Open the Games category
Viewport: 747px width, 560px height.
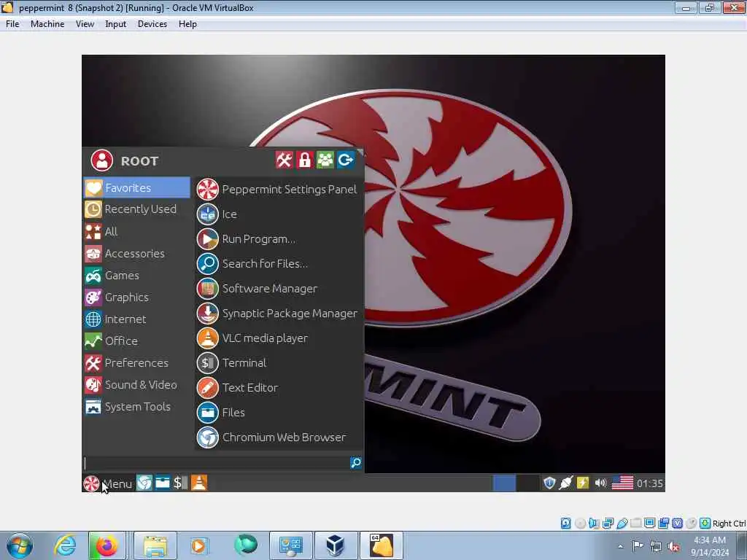[x=136, y=275]
